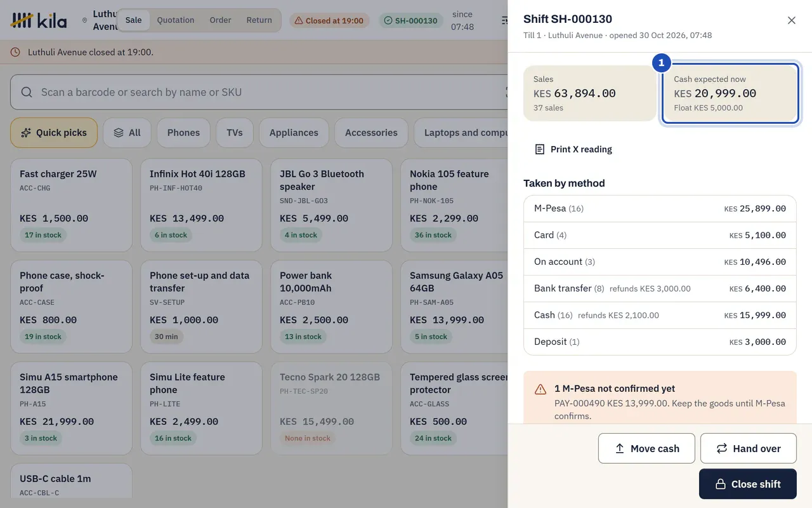Click the Bank transfer (8) row
Screen dimensions: 812x508
click(x=660, y=288)
